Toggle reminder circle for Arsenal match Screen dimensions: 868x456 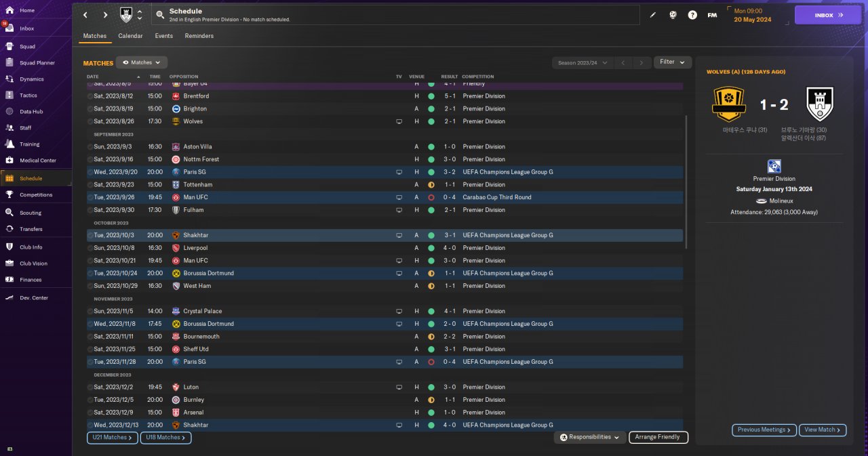(90, 412)
